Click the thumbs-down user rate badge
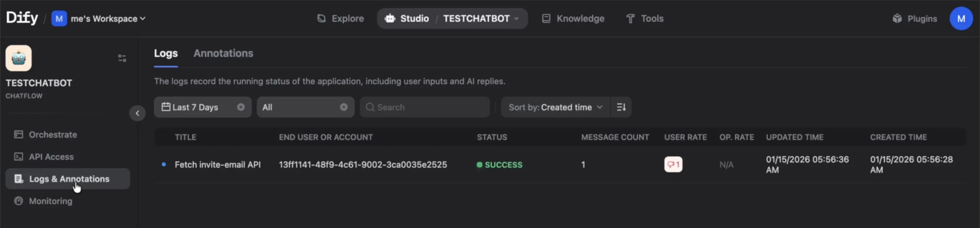This screenshot has width=980, height=228. [673, 164]
